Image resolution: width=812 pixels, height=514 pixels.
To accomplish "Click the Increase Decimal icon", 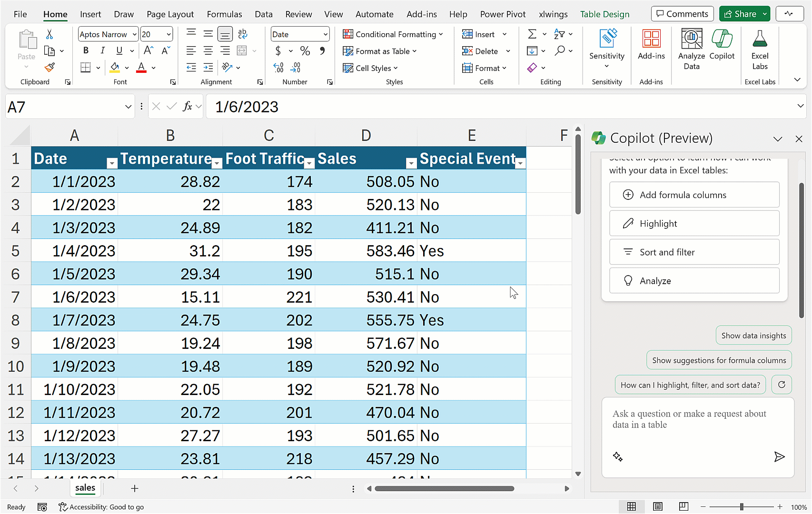I will click(278, 68).
